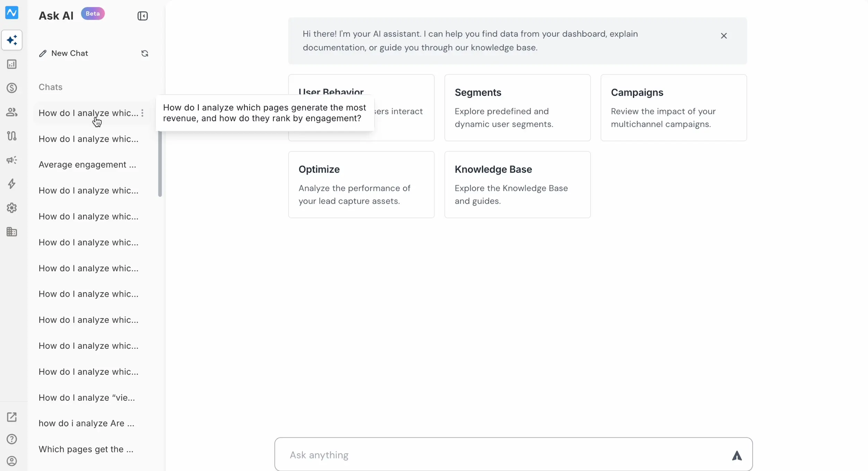
Task: Click the help question mark icon
Action: click(x=12, y=439)
